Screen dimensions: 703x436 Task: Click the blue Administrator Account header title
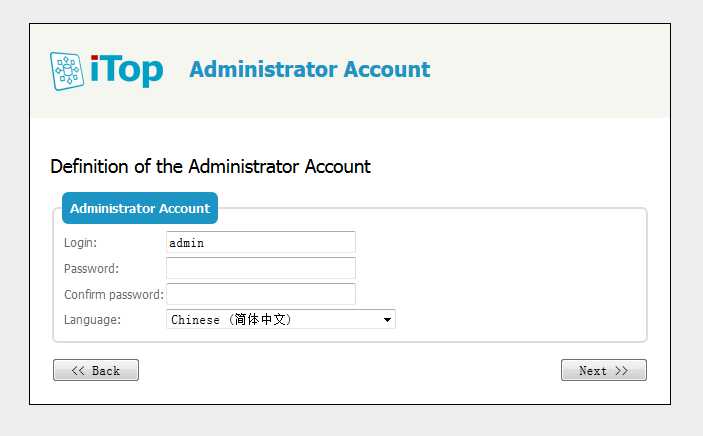pos(309,70)
